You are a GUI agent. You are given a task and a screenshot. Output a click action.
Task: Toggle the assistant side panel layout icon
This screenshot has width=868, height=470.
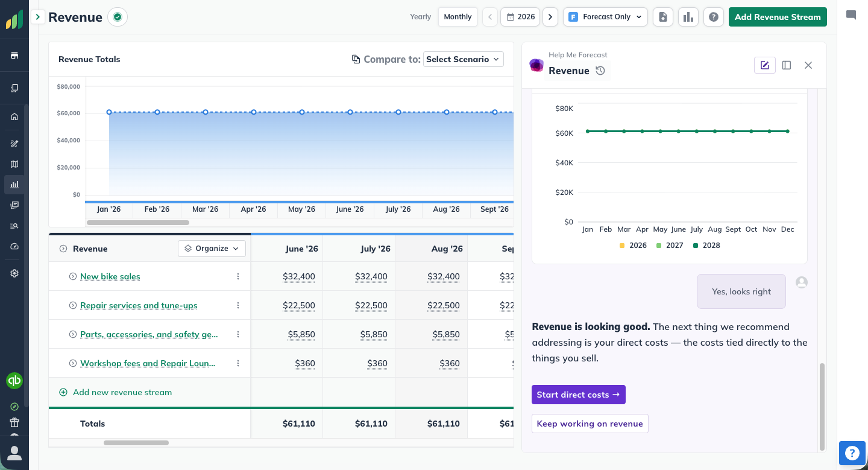[787, 65]
